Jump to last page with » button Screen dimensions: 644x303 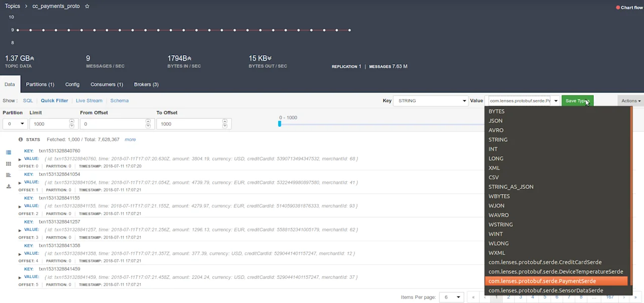point(635,297)
